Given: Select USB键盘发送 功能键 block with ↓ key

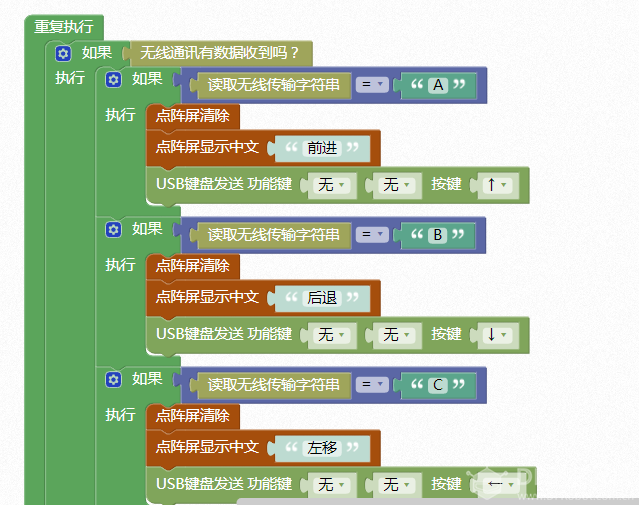Looking at the screenshot, I should (224, 334).
